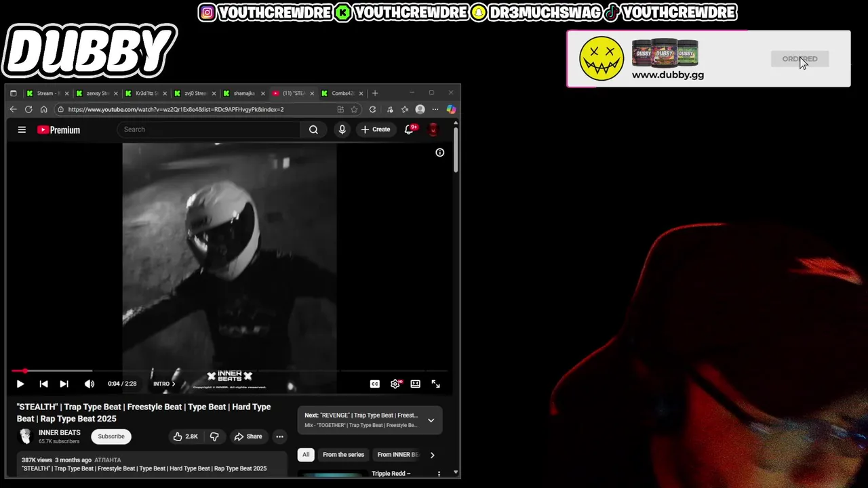Refresh the browser page
The image size is (868, 488).
(x=28, y=109)
